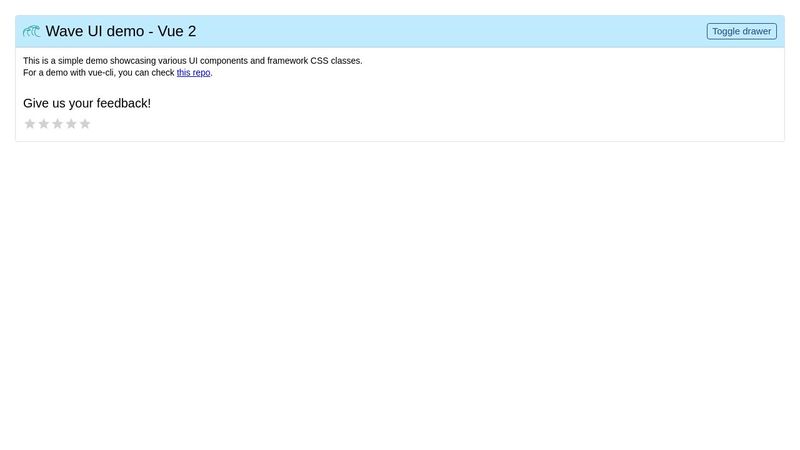Click the blank page area below the card
The height and width of the screenshot is (450, 800).
coord(400,300)
